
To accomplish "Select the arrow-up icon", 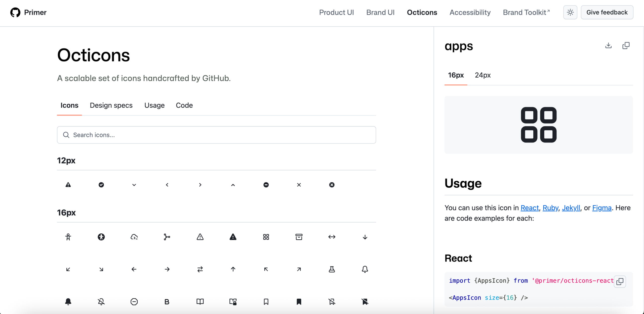I will point(233,269).
